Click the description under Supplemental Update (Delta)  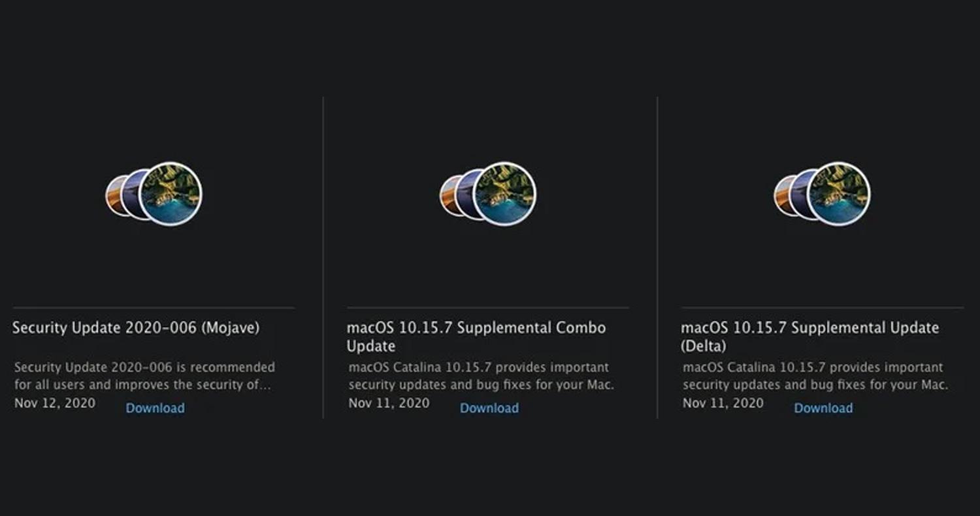[815, 376]
